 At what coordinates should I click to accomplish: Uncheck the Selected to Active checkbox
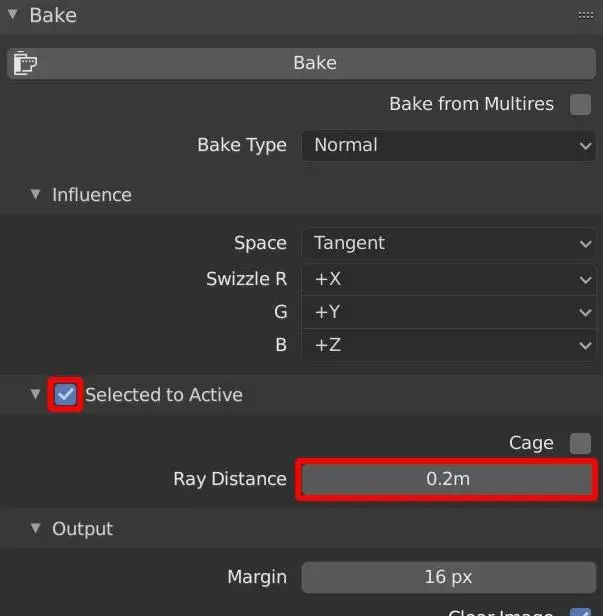[66, 394]
